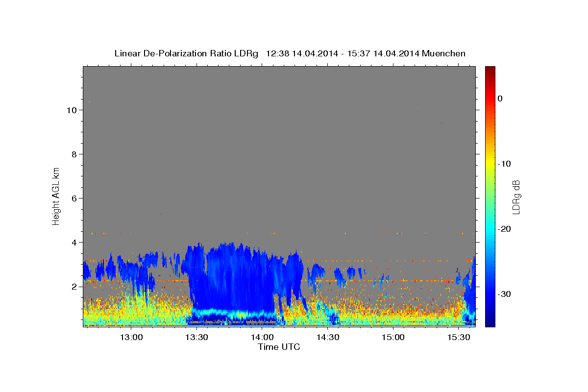588x392 pixels.
Task: Click the 'Height AGL km' axis label
Action: [56, 196]
